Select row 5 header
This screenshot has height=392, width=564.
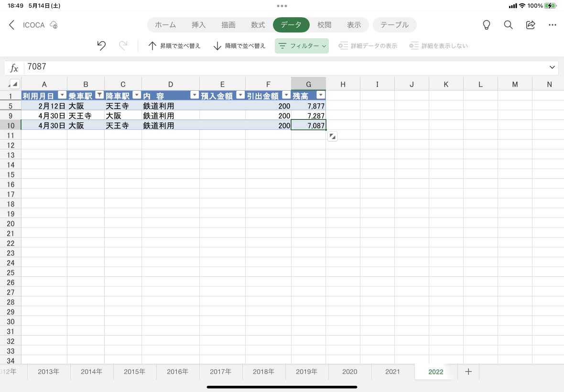[11, 106]
